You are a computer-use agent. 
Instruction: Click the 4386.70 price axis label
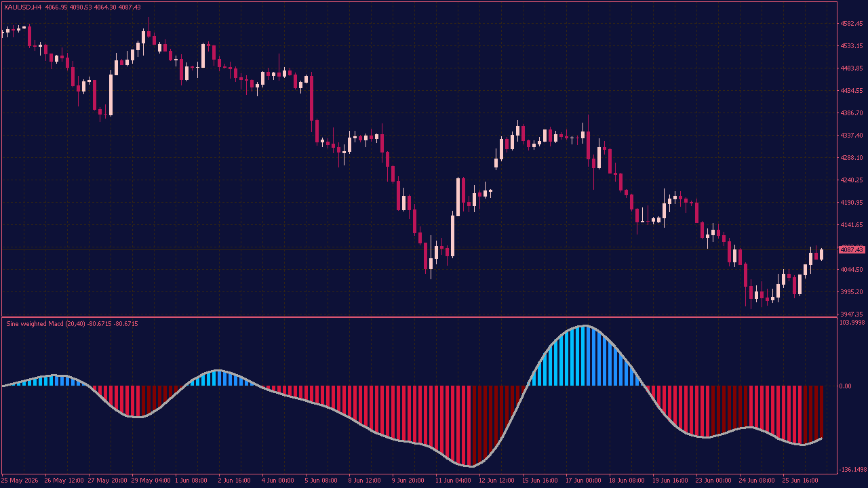tap(851, 113)
